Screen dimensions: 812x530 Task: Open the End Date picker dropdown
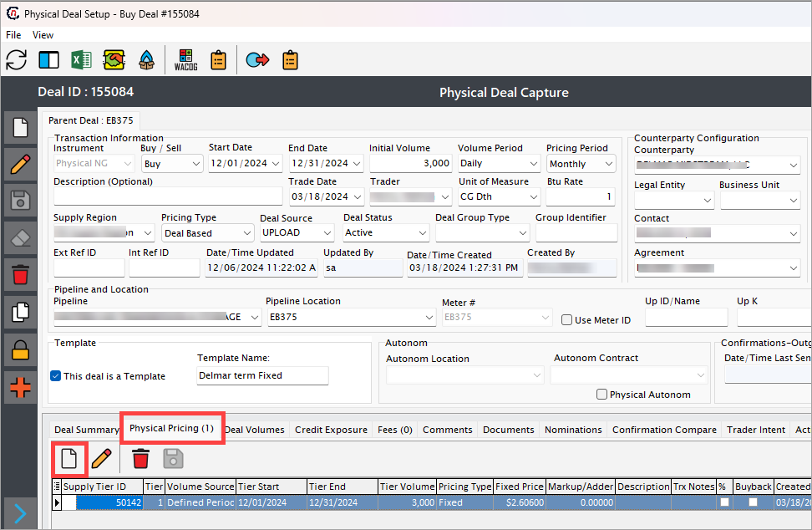[357, 164]
